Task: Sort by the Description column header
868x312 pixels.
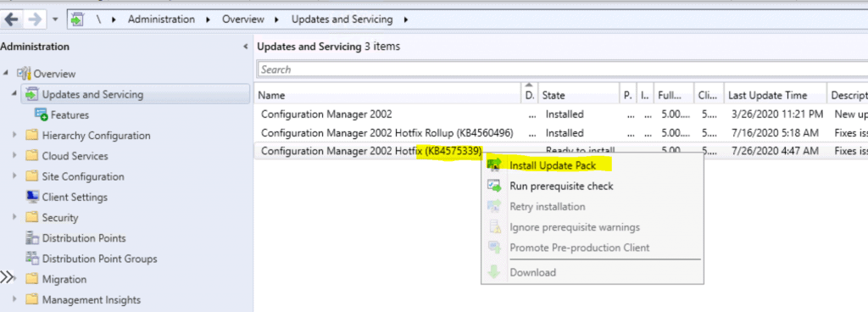Action: [x=848, y=95]
